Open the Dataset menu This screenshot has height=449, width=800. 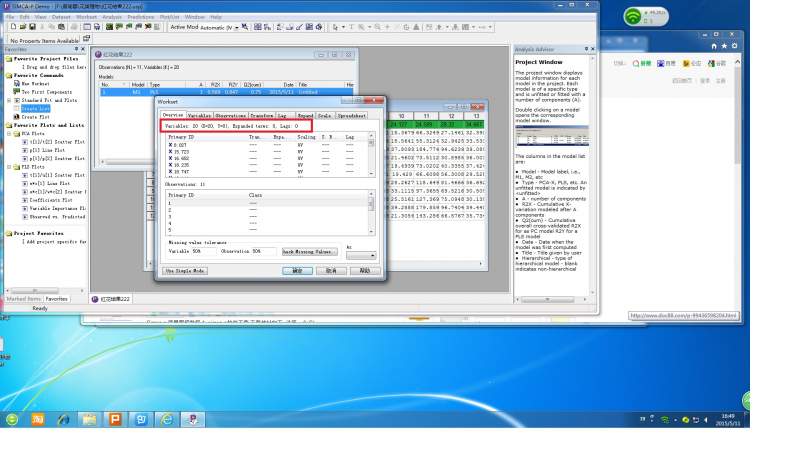(61, 17)
